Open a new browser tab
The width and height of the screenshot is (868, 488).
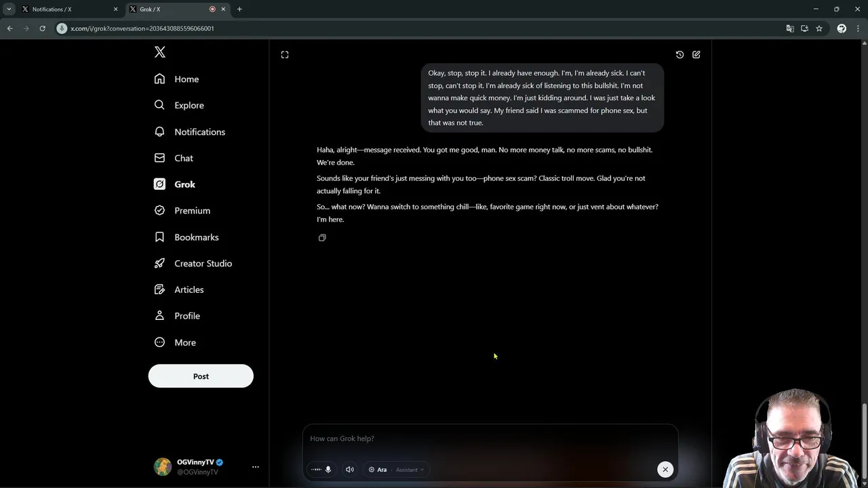239,9
